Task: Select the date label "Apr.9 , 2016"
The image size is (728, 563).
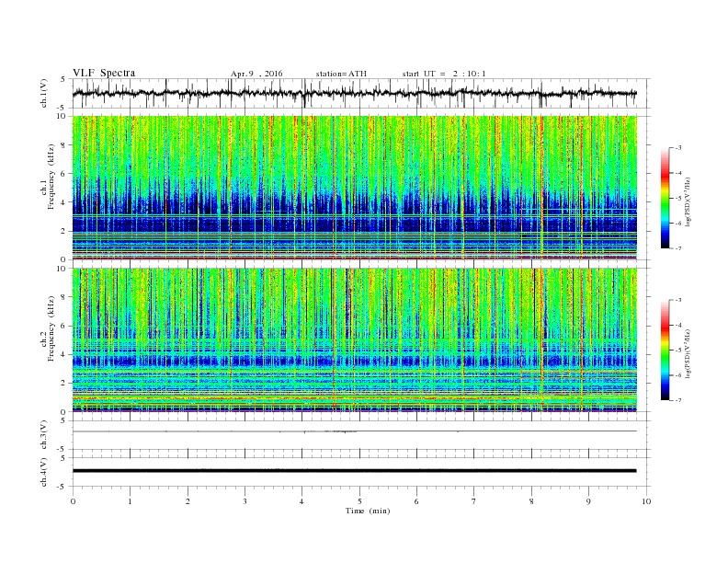Action: click(x=256, y=74)
